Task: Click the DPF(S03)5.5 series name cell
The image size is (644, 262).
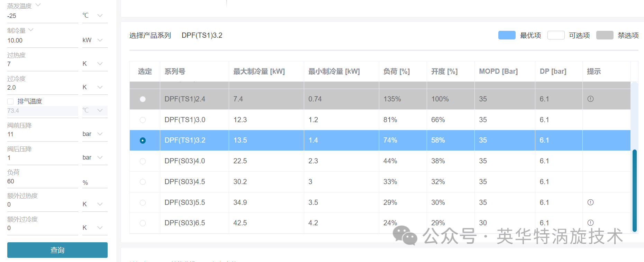Action: 194,202
